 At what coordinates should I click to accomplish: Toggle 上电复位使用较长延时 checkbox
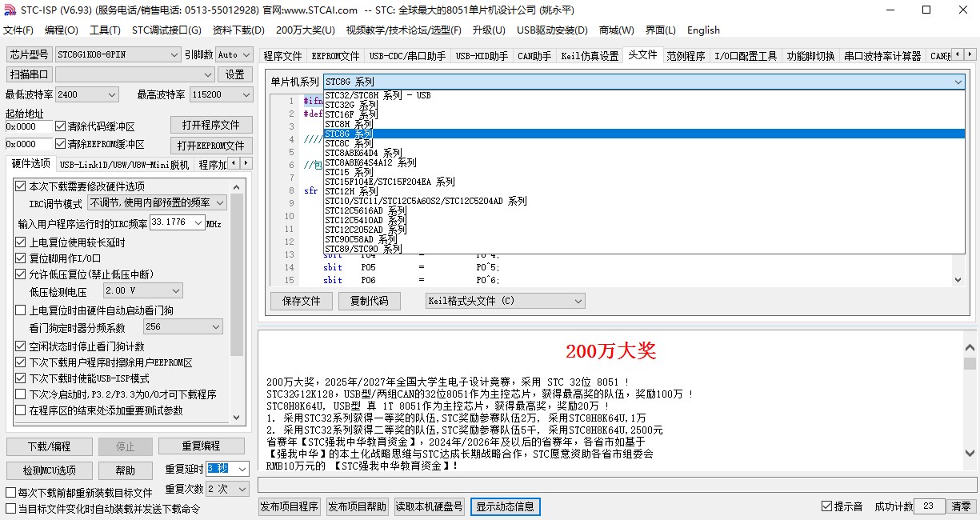coord(70,242)
